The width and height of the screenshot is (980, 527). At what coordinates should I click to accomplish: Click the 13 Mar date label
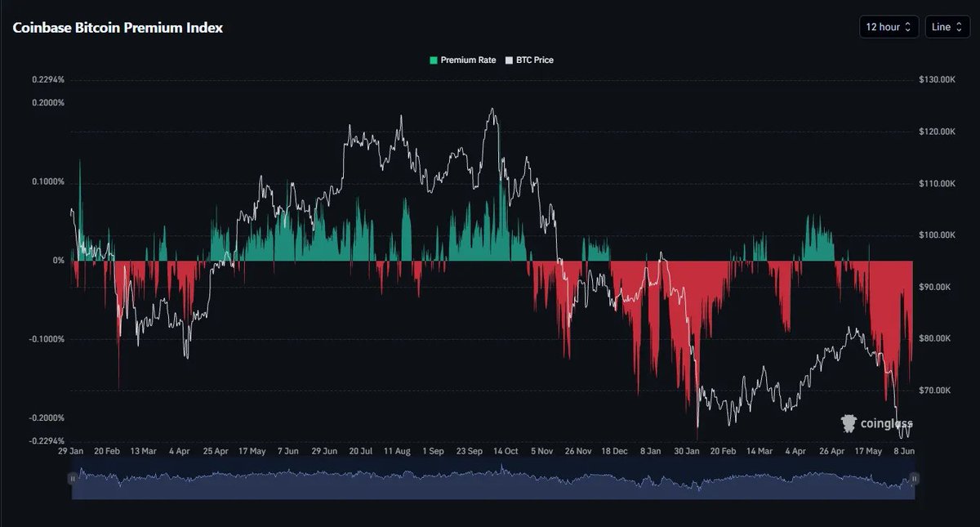(143, 451)
